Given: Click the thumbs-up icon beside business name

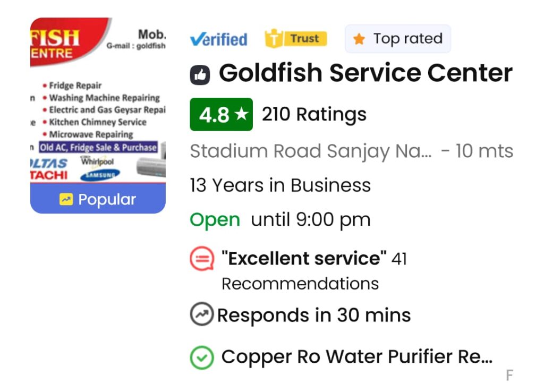Looking at the screenshot, I should tap(200, 75).
